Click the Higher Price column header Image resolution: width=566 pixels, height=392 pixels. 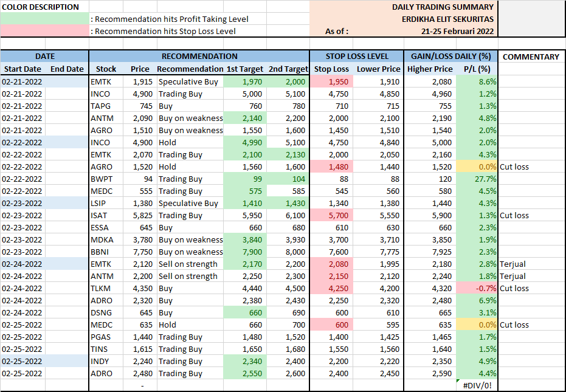tap(430, 69)
